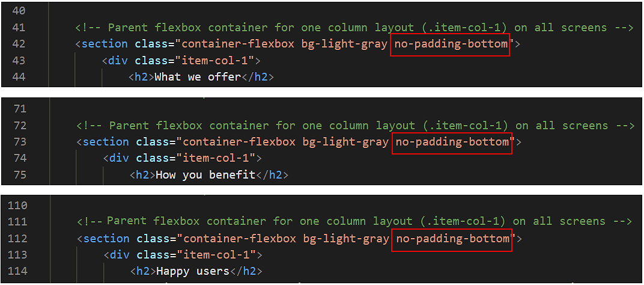Click no-padding-bottom class on line 42

[x=451, y=44]
